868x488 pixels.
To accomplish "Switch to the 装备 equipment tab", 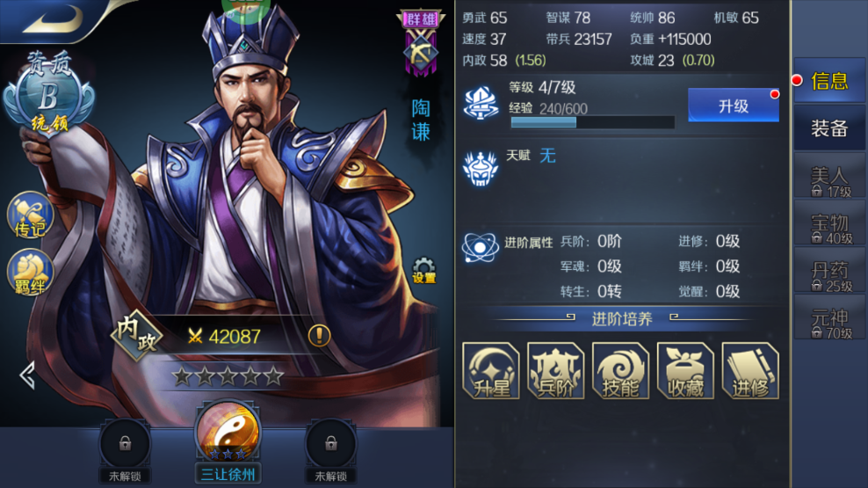I will tap(829, 128).
